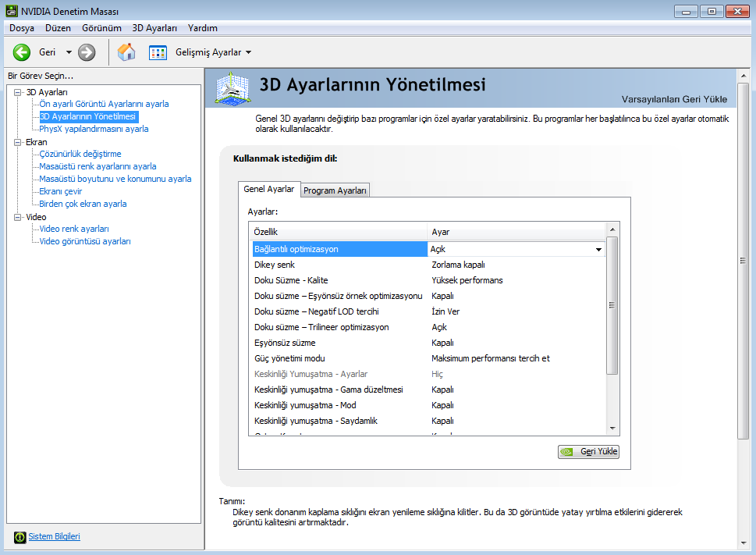756x555 pixels.
Task: Open the Düzen menu
Action: tap(58, 28)
